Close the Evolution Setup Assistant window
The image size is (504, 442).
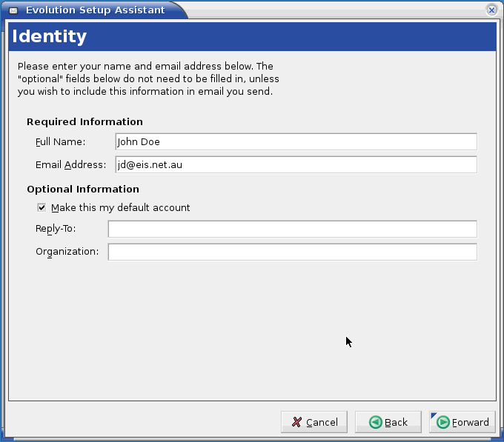coord(491,10)
